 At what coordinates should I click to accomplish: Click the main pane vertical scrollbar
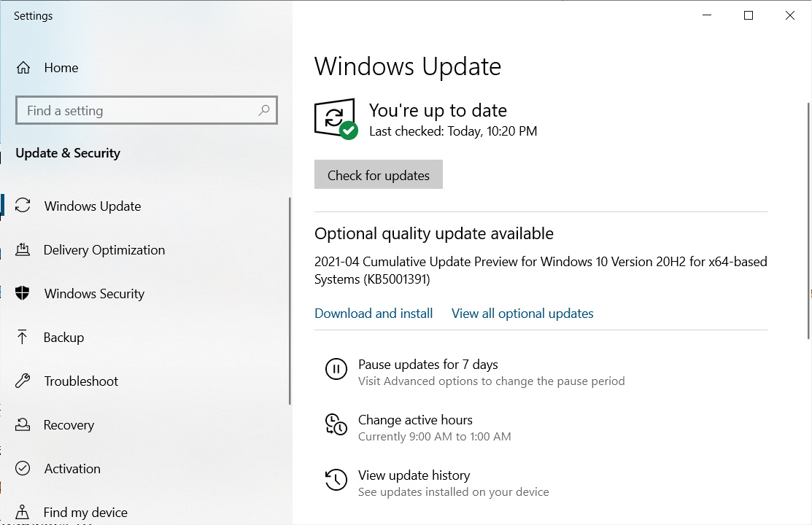(808, 221)
